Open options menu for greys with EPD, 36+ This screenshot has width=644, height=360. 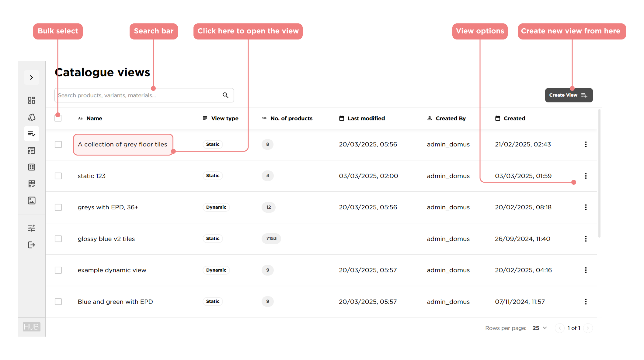point(586,207)
